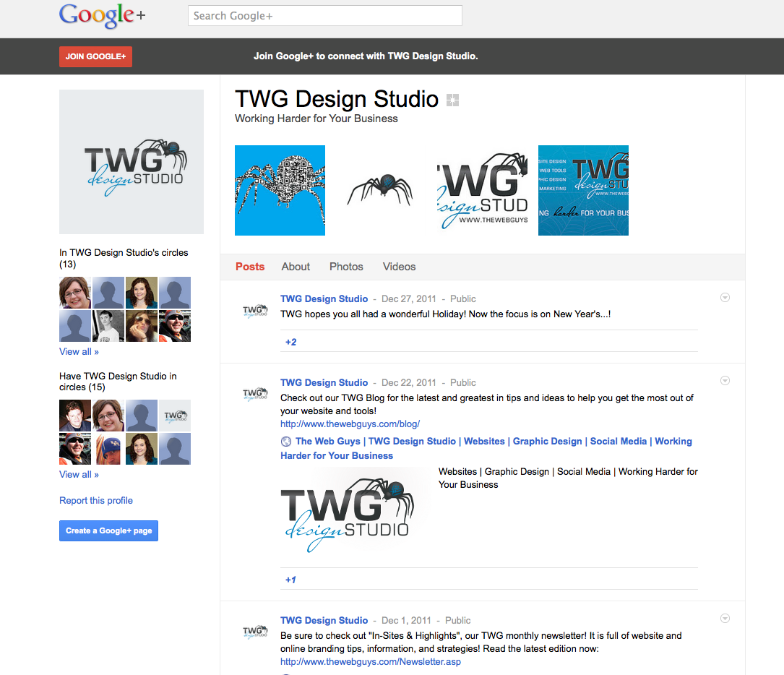Open the large TWG Design Studio profile picture
The width and height of the screenshot is (784, 675).
132,162
